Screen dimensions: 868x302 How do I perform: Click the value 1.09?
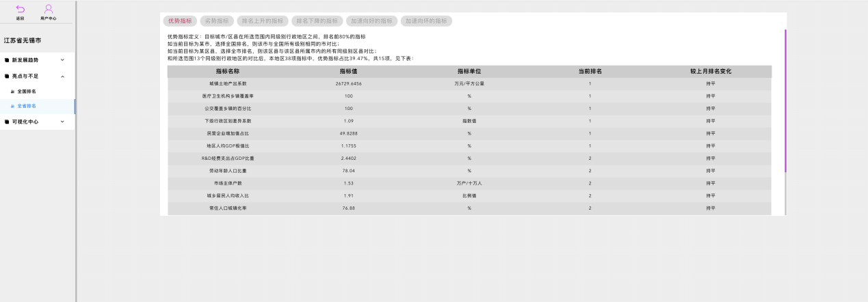[x=349, y=121]
